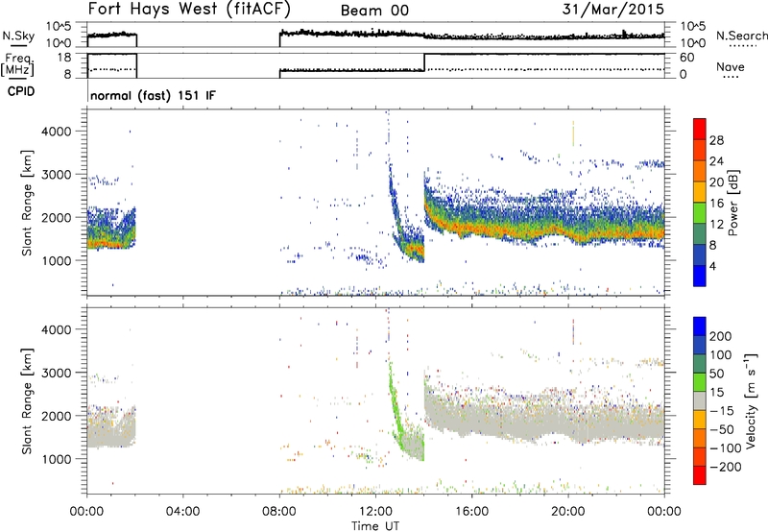Pick the bright green 15–50 velocity segment

[700, 382]
